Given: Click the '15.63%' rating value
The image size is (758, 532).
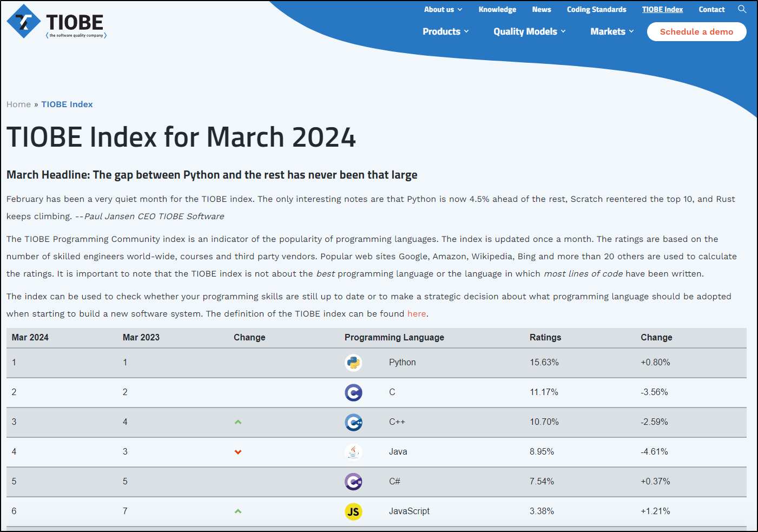Looking at the screenshot, I should [544, 362].
